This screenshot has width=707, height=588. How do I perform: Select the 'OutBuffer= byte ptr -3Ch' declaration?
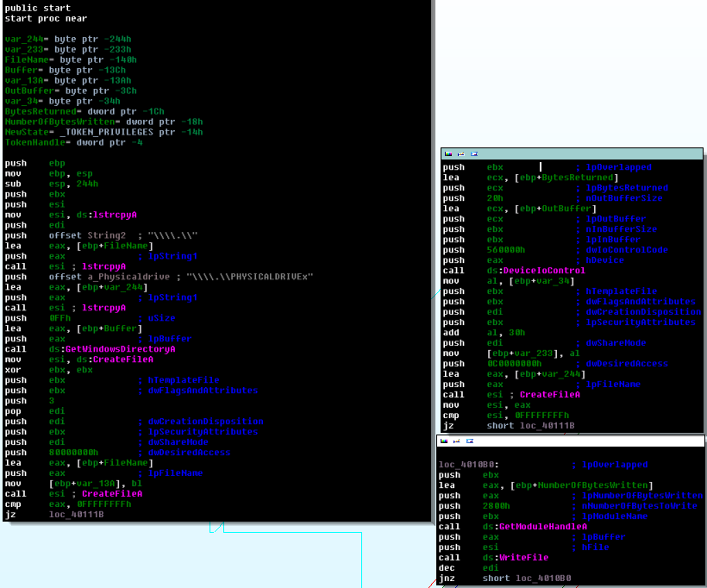71,91
